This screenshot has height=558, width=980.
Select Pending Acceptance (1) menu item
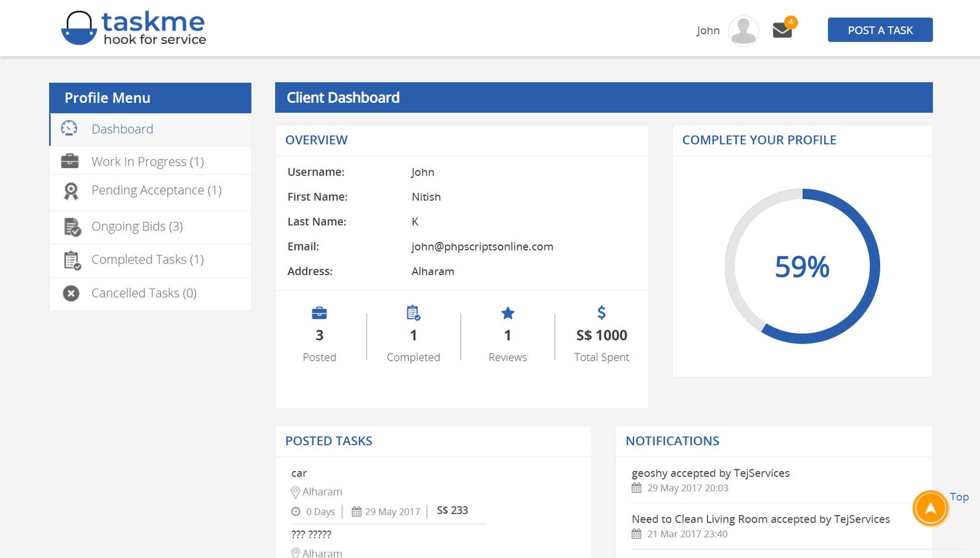click(150, 191)
